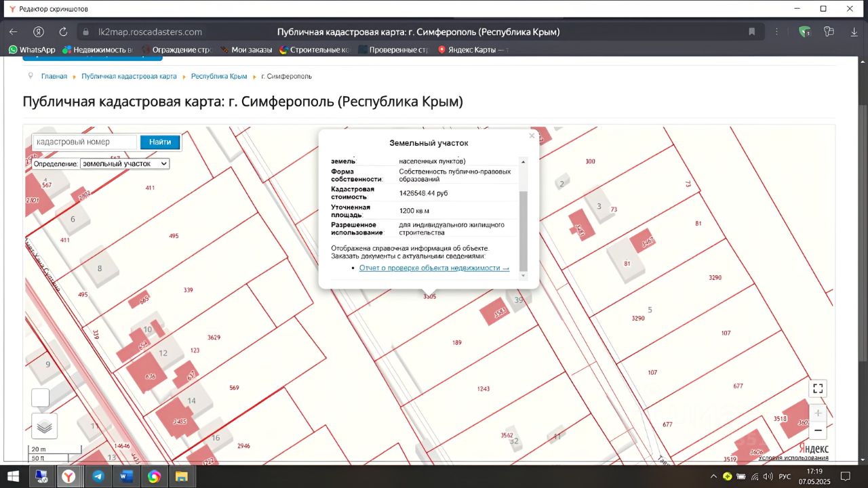Open the Telegram taskbar app
This screenshot has height=488, width=868.
[98, 476]
